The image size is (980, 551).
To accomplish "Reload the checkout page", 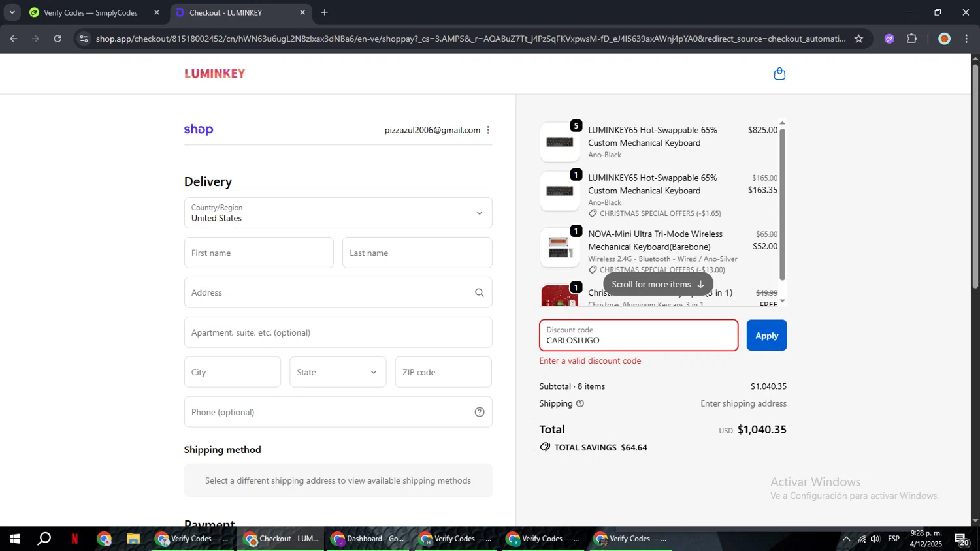I will 57,39.
